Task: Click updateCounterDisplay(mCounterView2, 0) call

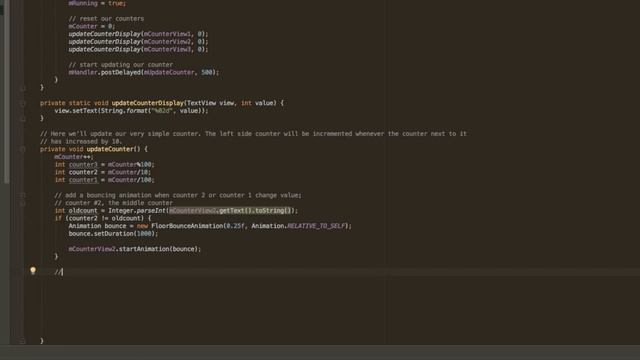Action: [138, 42]
